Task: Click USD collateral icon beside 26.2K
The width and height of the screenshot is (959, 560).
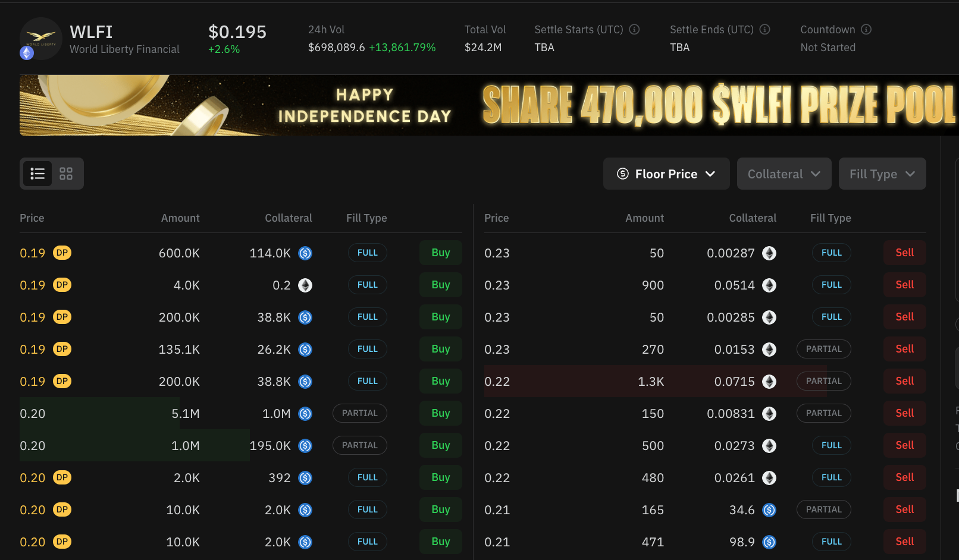Action: pos(305,350)
